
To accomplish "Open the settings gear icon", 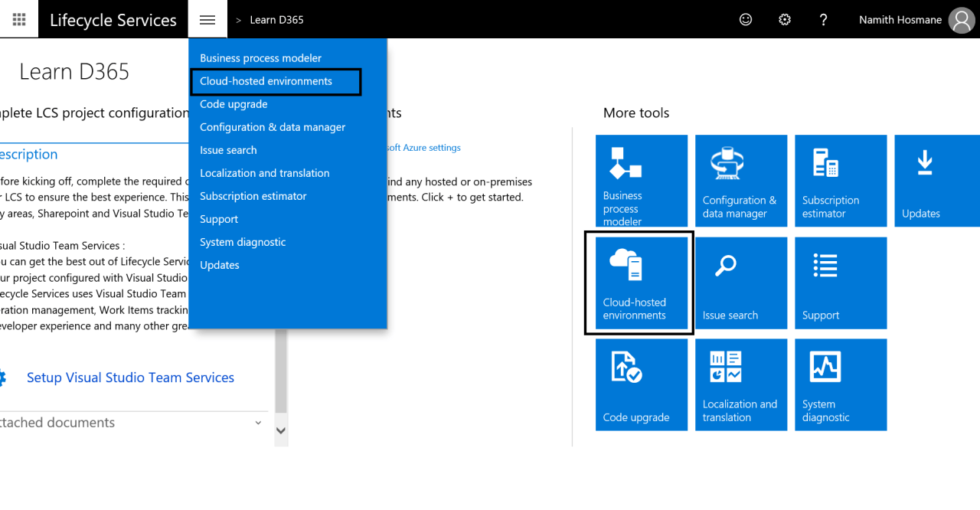I will pos(784,19).
